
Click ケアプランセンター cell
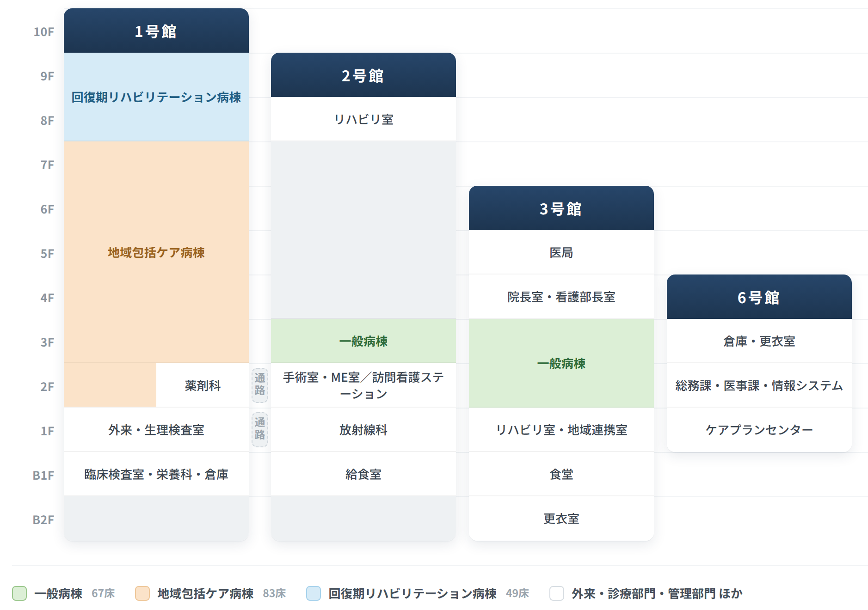coord(759,430)
